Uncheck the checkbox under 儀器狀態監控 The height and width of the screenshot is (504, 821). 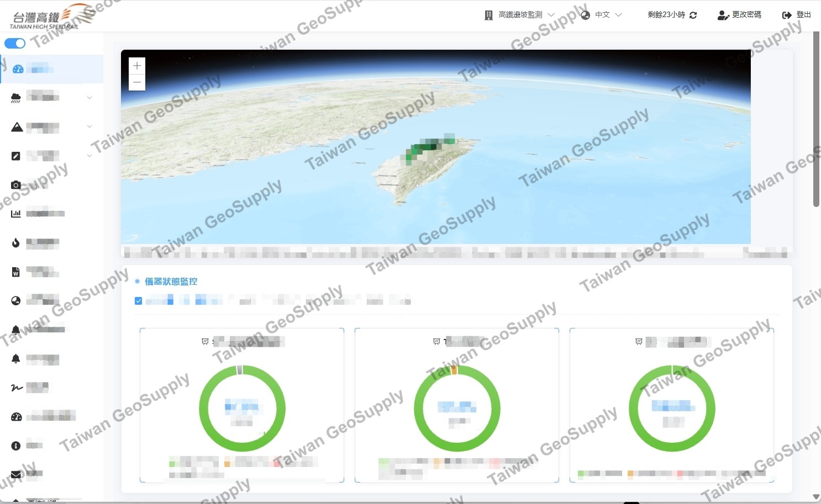point(138,301)
